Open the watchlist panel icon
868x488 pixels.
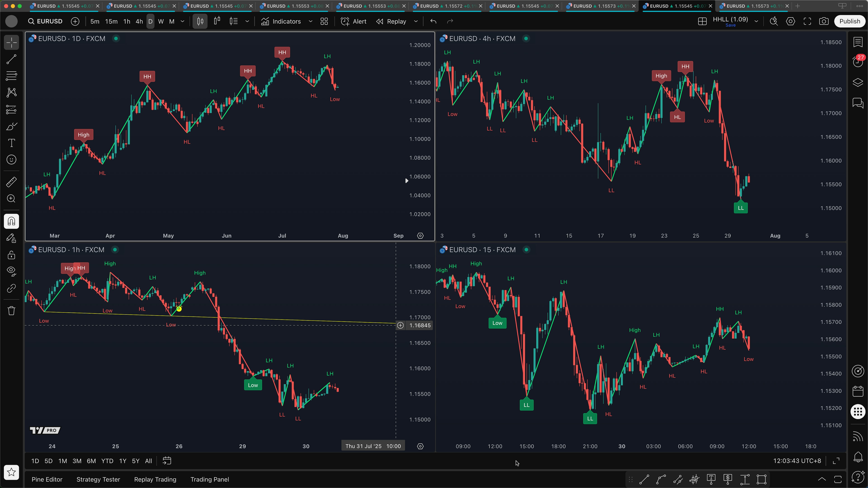[x=858, y=42]
